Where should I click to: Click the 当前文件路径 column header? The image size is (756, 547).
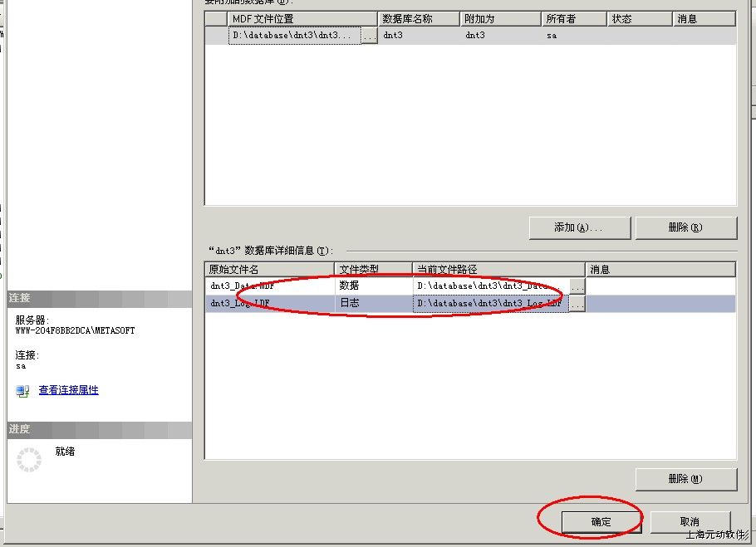tap(498, 269)
